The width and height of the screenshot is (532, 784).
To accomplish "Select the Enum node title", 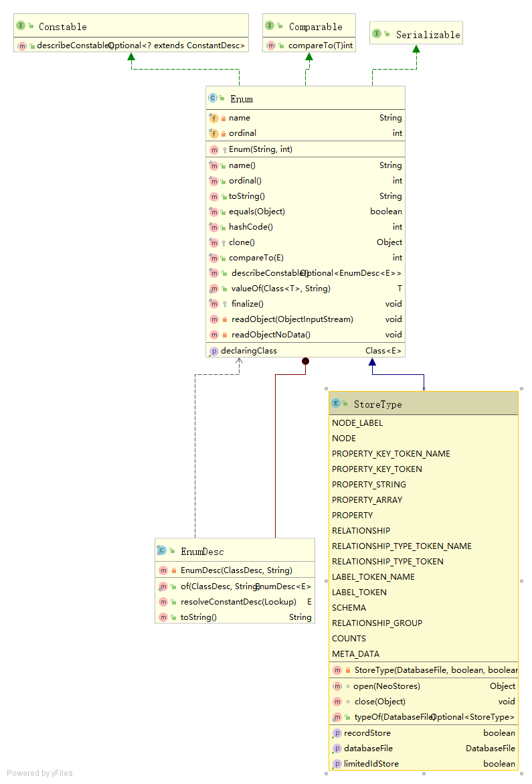I will [x=242, y=99].
